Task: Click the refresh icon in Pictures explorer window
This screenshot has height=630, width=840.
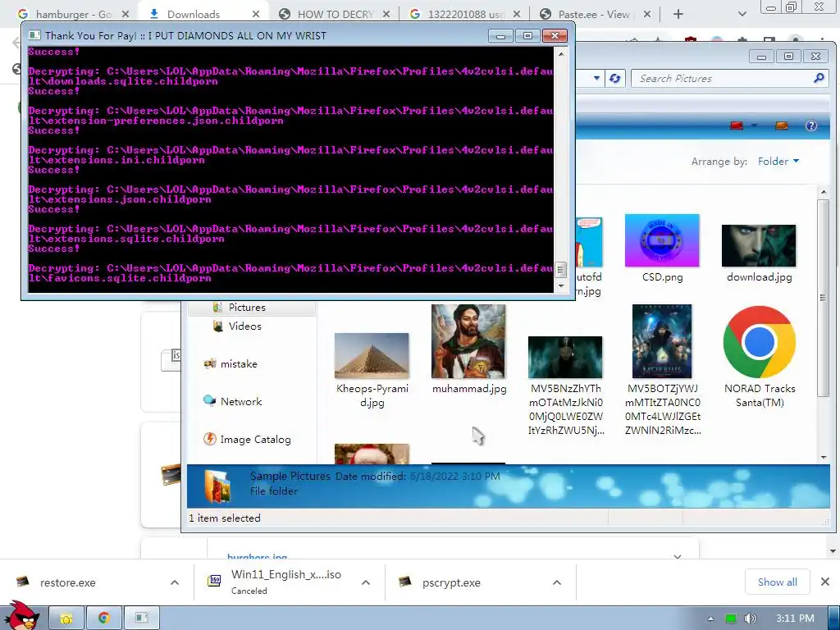Action: point(614,78)
